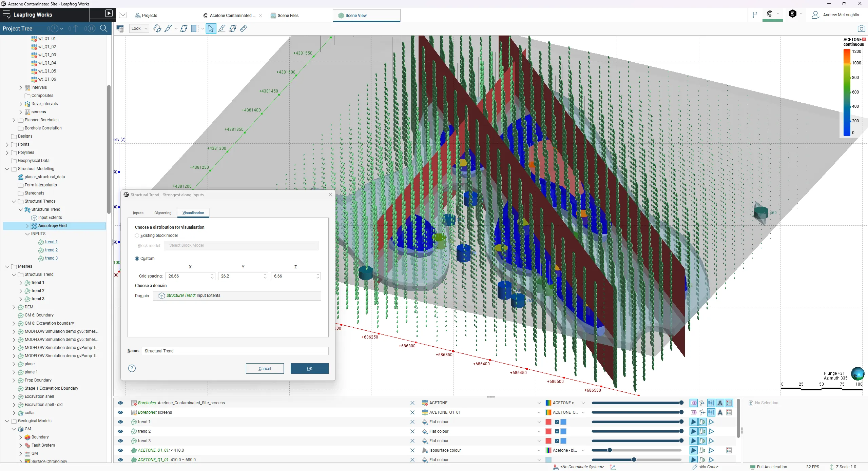868x471 pixels.
Task: Collapse the Structural Modelling tree node
Action: pyautogui.click(x=7, y=168)
